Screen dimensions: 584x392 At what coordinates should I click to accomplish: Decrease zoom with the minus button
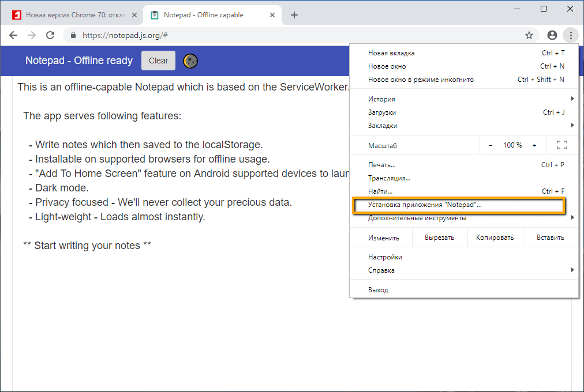[491, 145]
